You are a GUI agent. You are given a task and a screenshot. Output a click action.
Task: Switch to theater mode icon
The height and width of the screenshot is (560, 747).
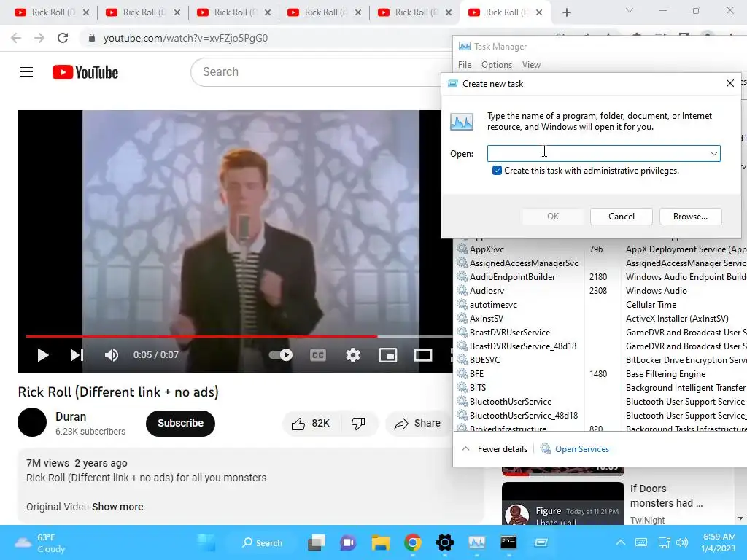click(x=423, y=355)
